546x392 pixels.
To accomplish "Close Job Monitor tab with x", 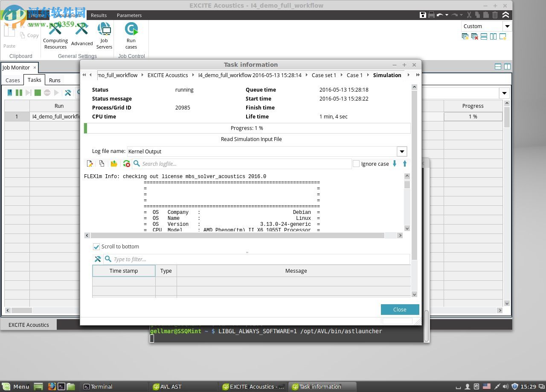I will (x=35, y=68).
